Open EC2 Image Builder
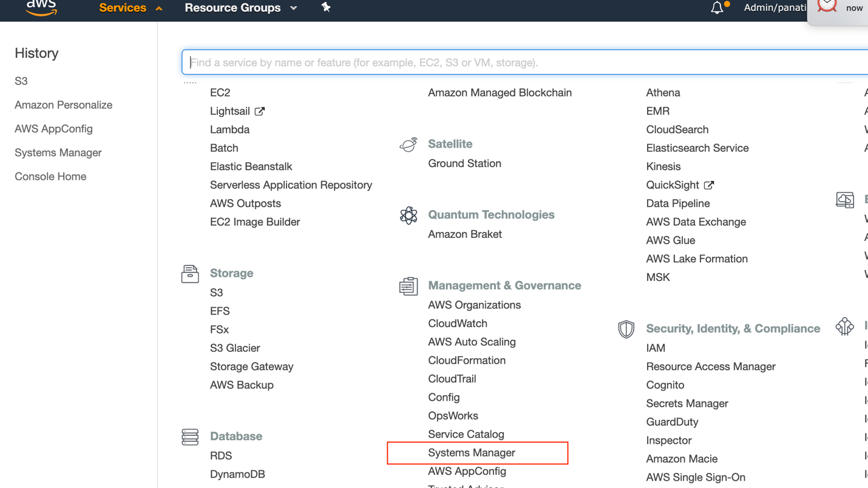868x488 pixels. [255, 222]
